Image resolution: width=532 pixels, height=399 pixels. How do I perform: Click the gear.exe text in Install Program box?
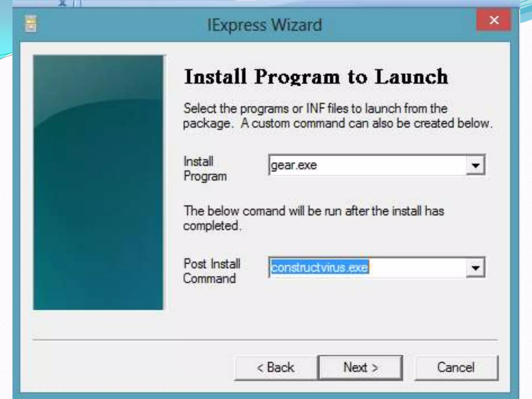pyautogui.click(x=294, y=165)
